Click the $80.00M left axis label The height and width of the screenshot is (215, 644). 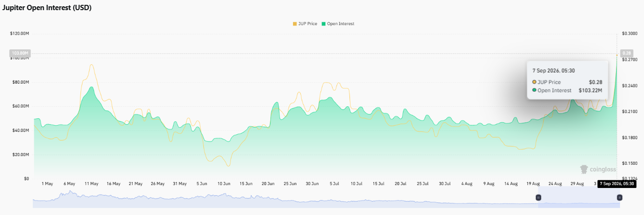click(21, 82)
